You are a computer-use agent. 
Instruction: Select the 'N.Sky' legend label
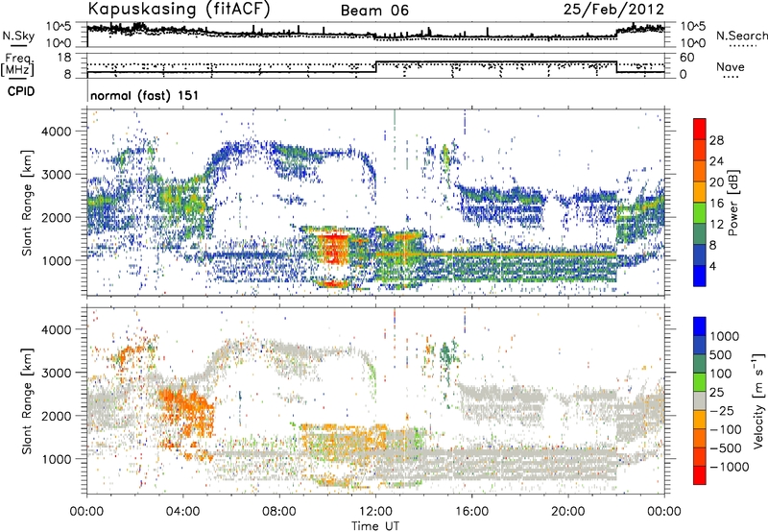coord(18,36)
